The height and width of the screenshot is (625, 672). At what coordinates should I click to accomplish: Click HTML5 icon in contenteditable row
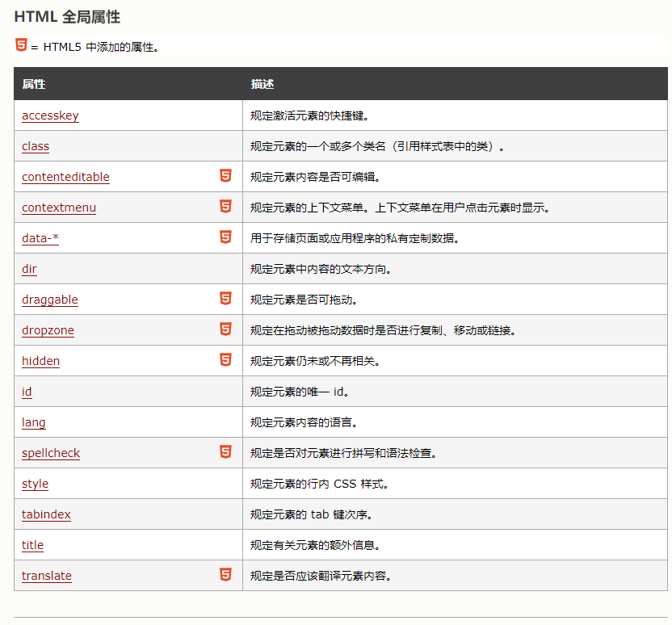coord(225,176)
